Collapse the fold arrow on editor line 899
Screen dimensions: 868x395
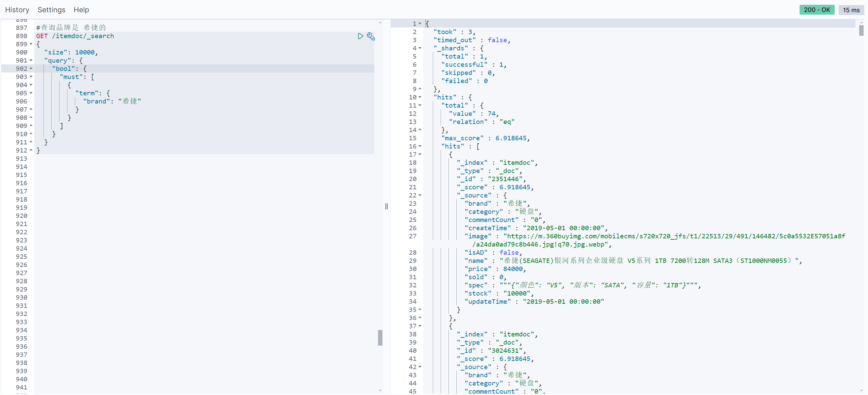click(x=31, y=44)
